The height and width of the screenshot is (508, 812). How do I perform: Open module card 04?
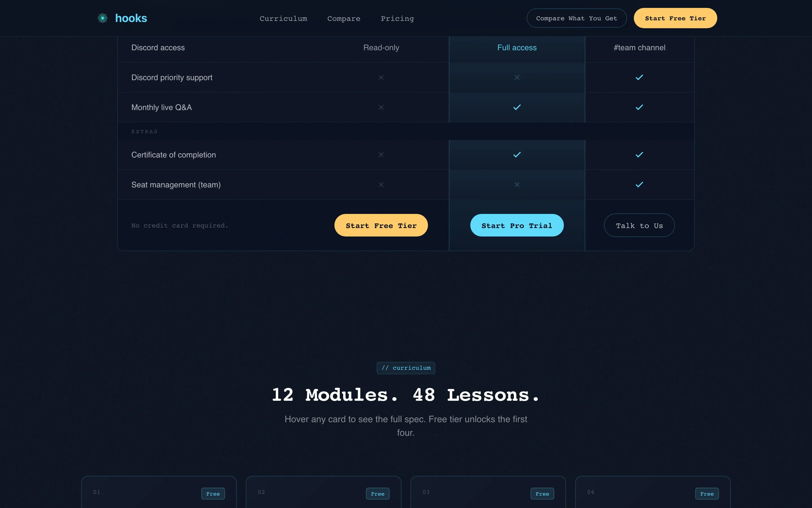[653, 492]
